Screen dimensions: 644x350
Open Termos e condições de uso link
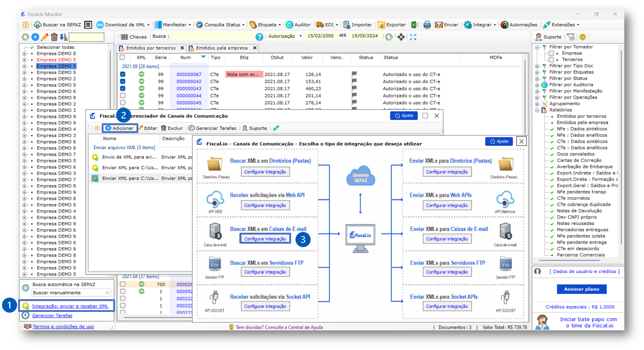click(x=63, y=327)
